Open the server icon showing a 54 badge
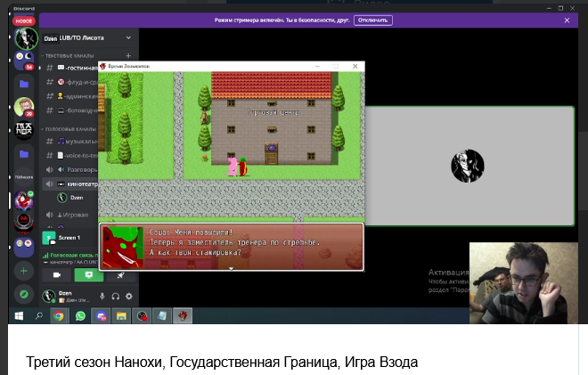This screenshot has height=375, width=588. click(24, 61)
